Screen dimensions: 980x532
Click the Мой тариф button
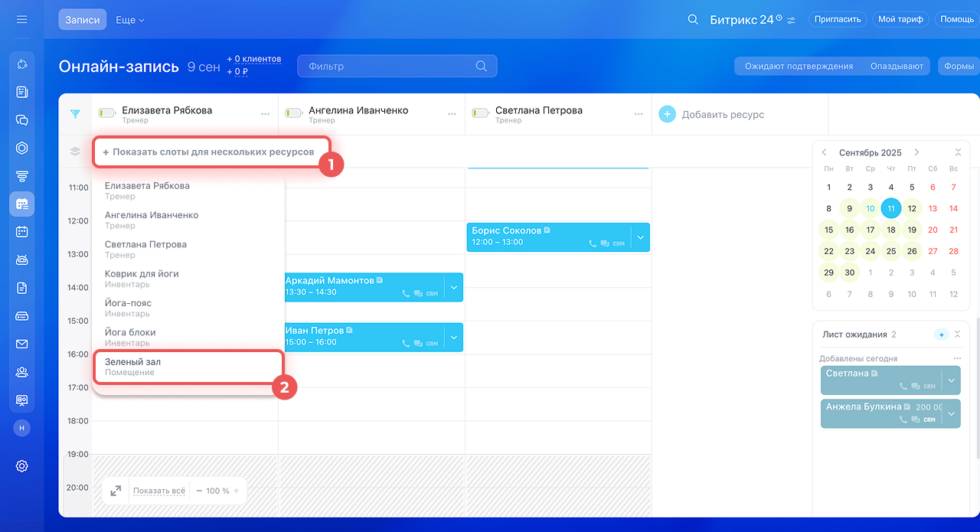pos(900,20)
